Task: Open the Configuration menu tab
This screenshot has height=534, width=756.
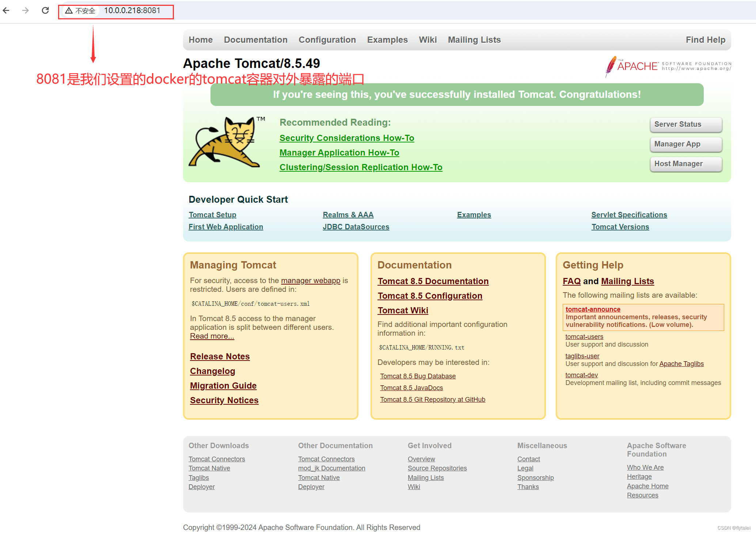Action: 327,39
